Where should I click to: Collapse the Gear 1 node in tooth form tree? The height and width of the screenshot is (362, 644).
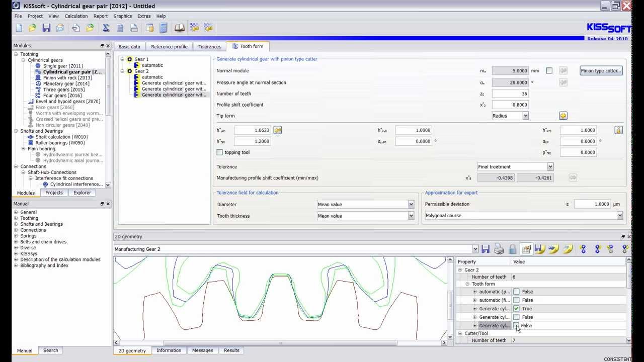122,59
